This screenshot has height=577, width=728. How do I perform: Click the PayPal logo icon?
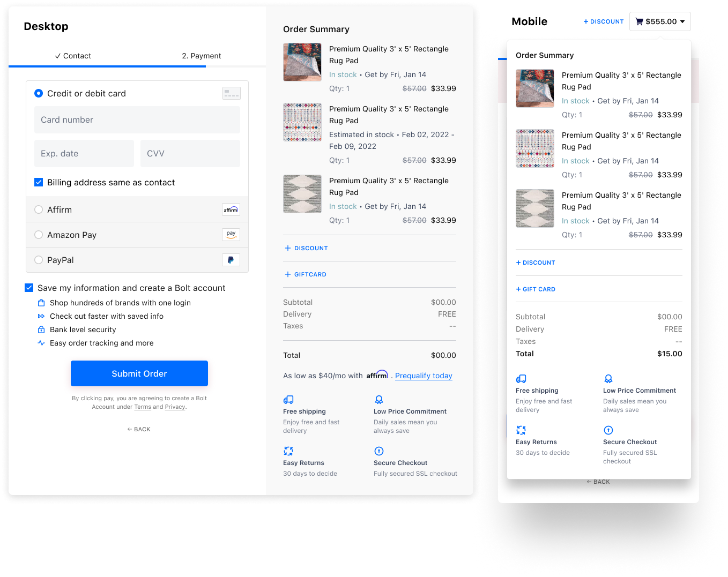point(231,260)
